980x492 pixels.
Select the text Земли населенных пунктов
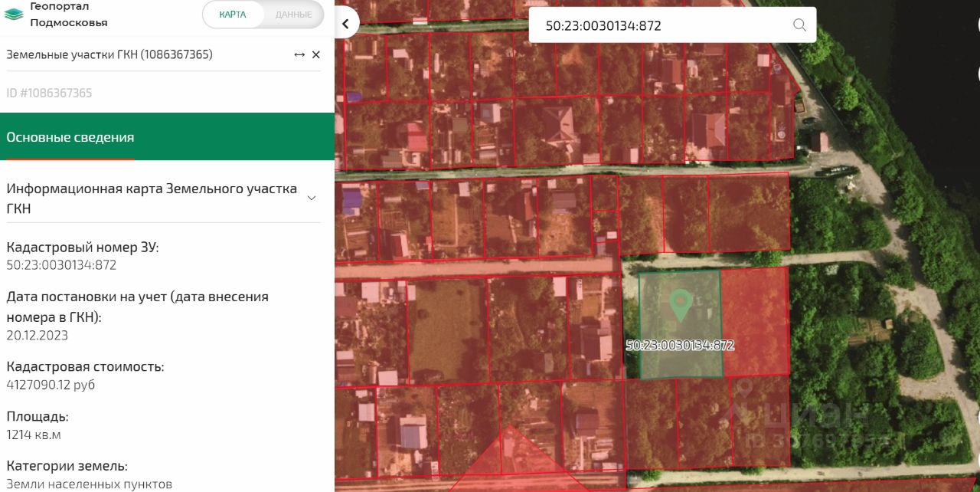click(90, 484)
